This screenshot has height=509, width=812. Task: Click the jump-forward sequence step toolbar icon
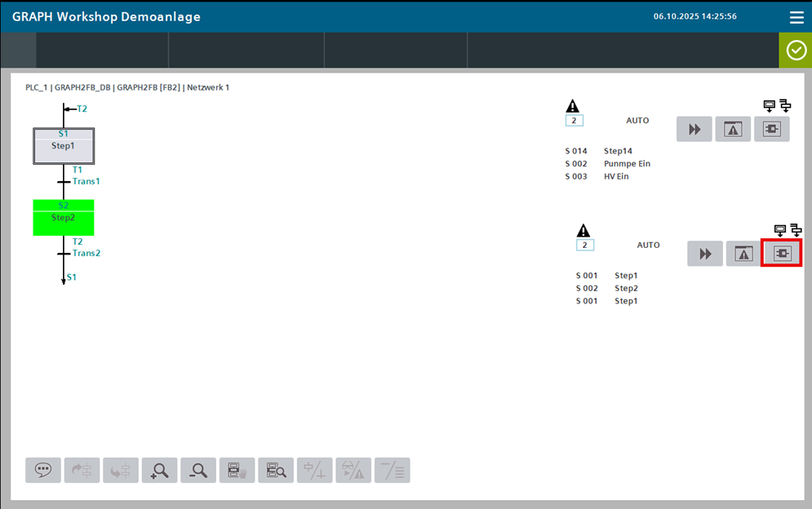pyautogui.click(x=82, y=470)
